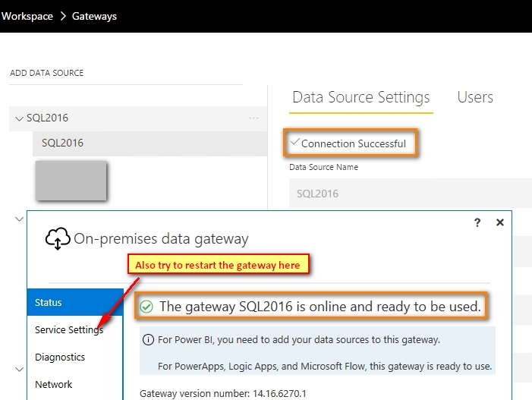This screenshot has width=532, height=400.
Task: Select the Status menu item
Action: [75, 302]
